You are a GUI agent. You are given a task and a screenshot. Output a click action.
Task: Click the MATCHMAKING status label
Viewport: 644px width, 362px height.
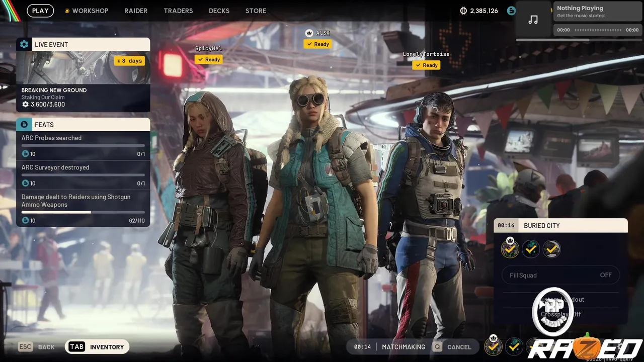coord(404,347)
